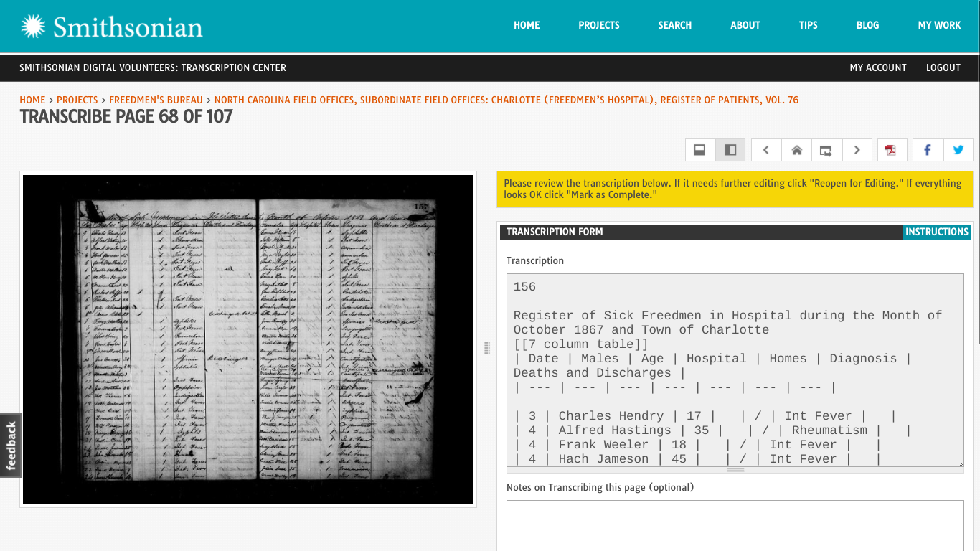
Task: Open the Instructions tab on transcription form
Action: (x=936, y=232)
